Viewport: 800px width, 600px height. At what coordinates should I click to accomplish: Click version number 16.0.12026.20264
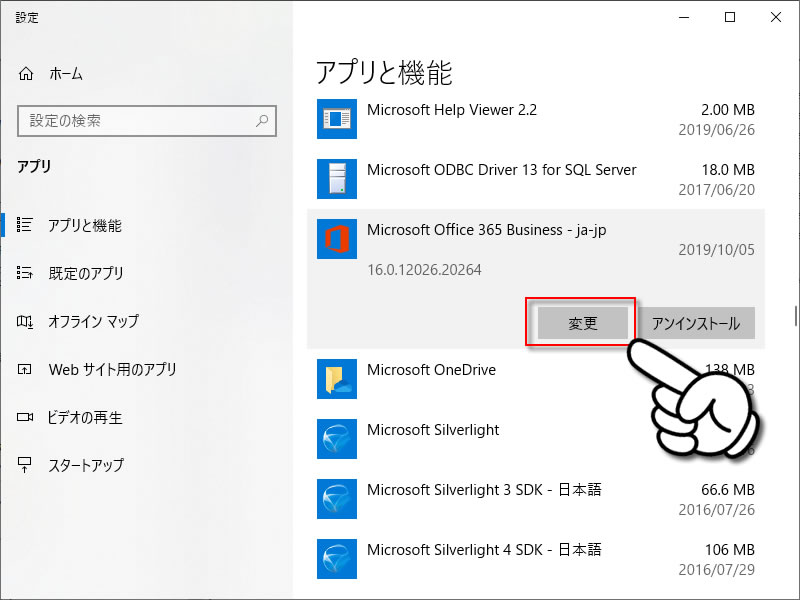pyautogui.click(x=424, y=269)
